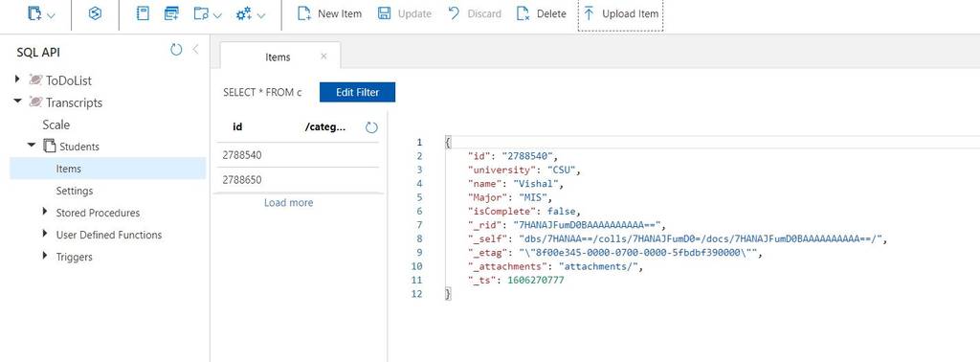Click the /categ... column header
Image resolution: width=980 pixels, height=362 pixels.
coord(325,127)
